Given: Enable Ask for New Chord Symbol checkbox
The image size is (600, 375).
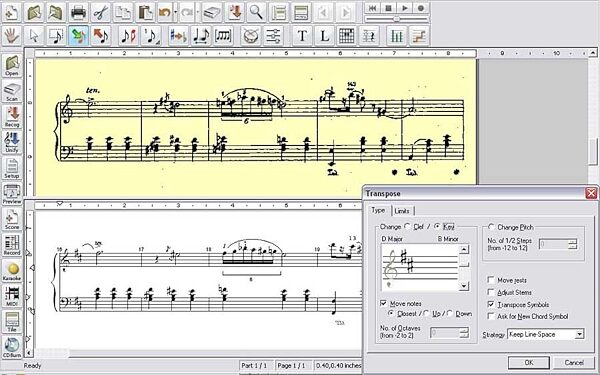Looking at the screenshot, I should tap(491, 316).
